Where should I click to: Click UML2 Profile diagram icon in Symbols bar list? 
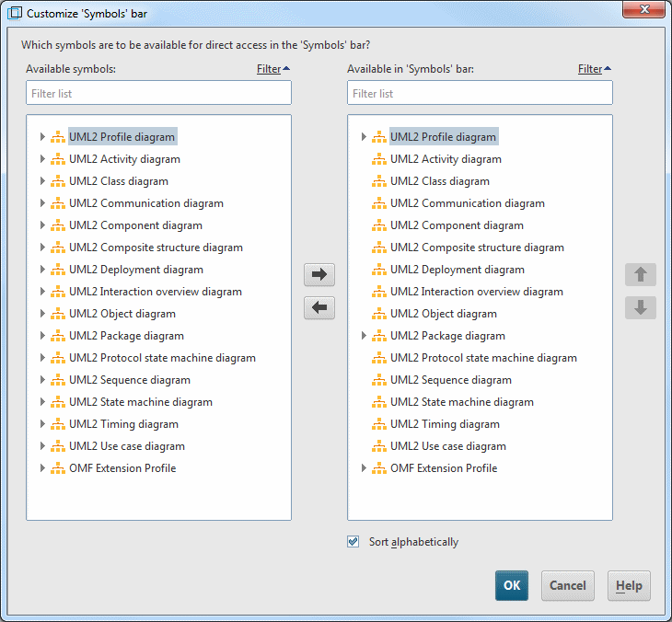tap(379, 137)
